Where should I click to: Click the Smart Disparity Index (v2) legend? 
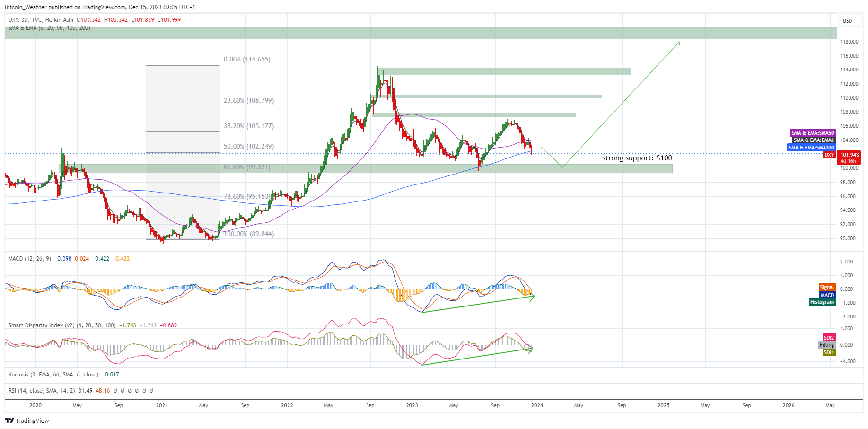[x=61, y=325]
